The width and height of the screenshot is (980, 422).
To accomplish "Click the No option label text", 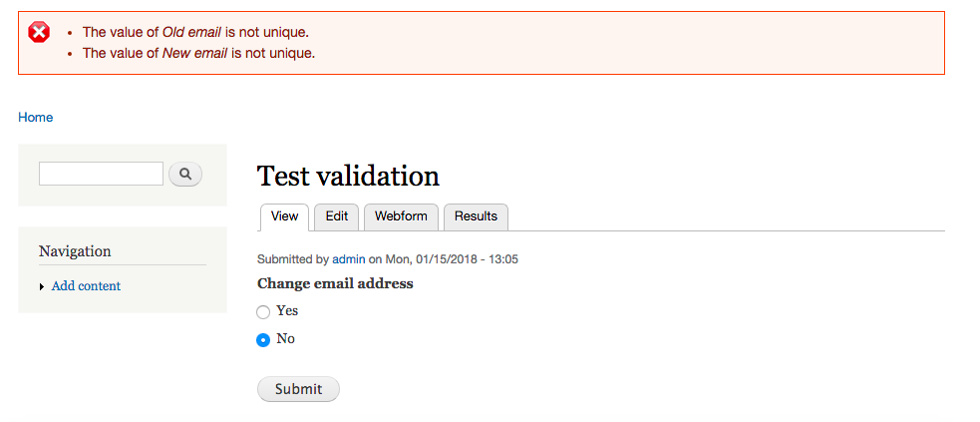I will coord(285,339).
